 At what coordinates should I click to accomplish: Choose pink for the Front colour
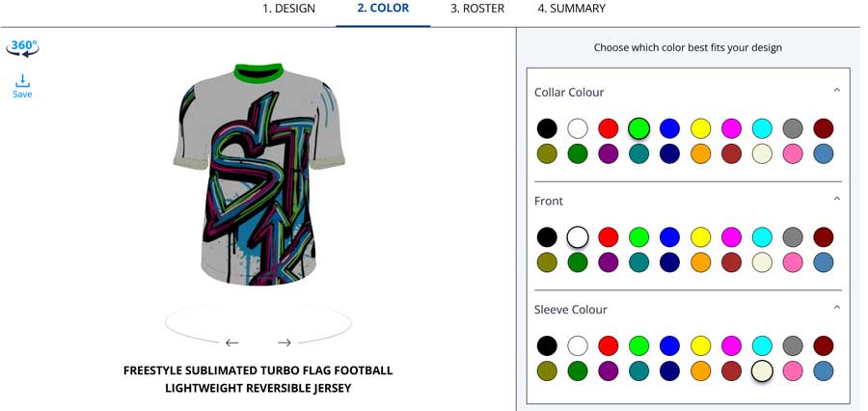click(793, 261)
